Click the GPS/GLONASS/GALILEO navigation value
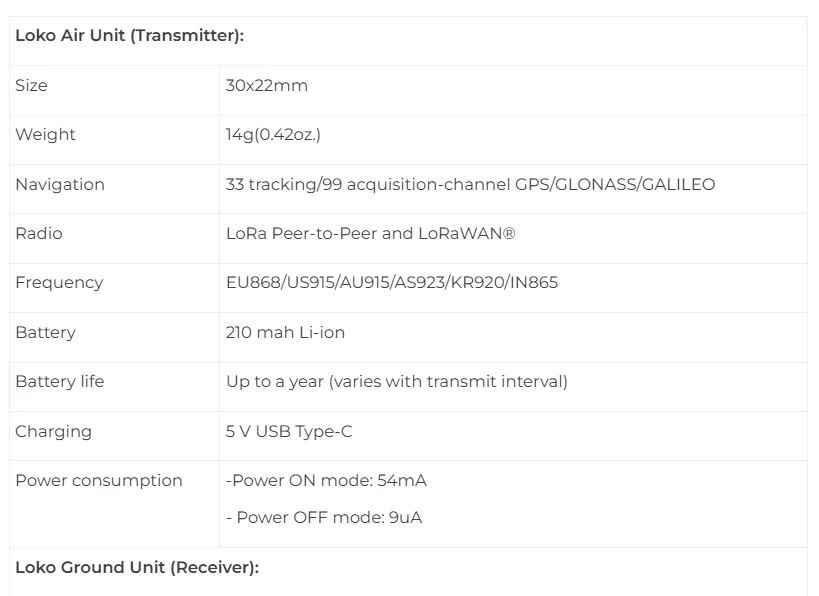 (470, 184)
